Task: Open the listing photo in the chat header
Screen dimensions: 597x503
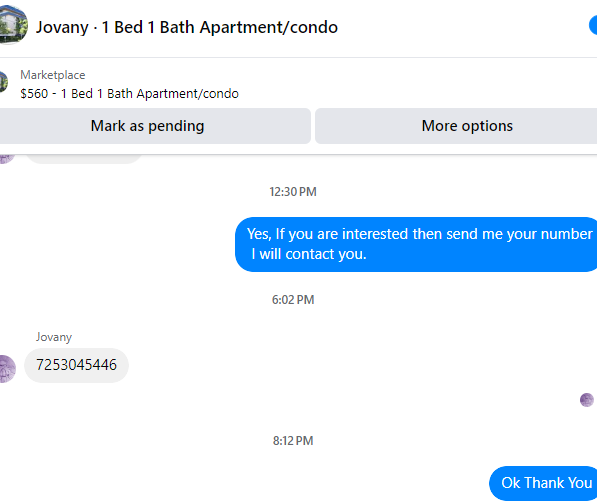Action: coord(13,25)
